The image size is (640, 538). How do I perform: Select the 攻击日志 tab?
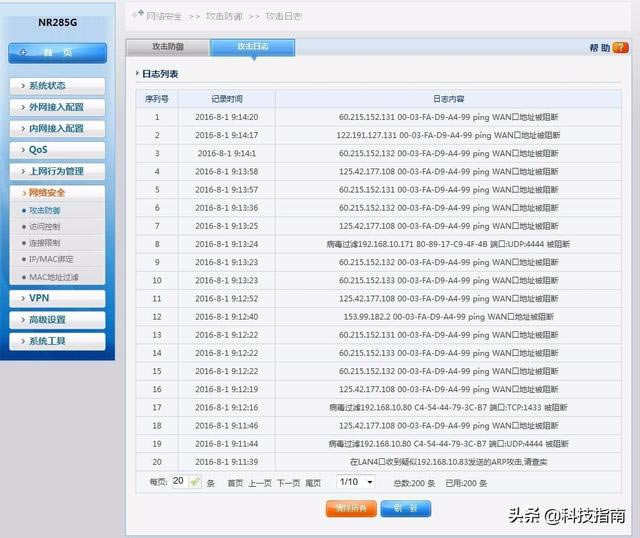coord(252,47)
